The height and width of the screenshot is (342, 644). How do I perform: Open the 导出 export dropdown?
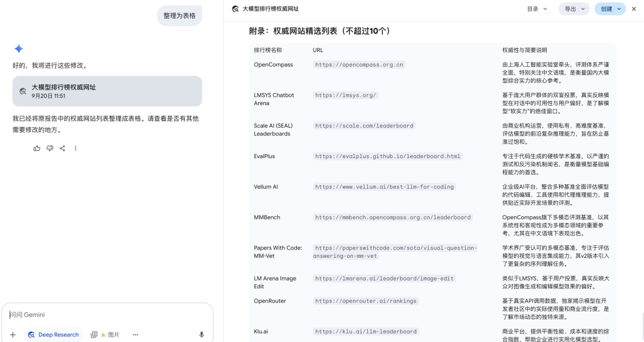[x=574, y=8]
